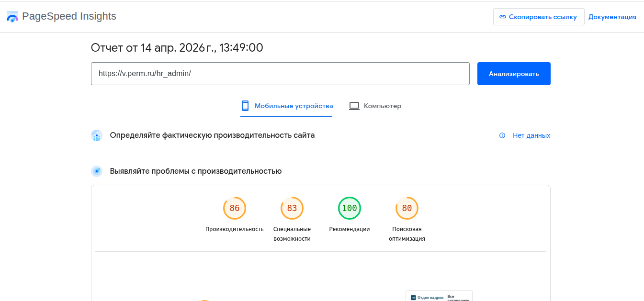Click the Специальные возможности label
644x301 pixels.
(292, 234)
